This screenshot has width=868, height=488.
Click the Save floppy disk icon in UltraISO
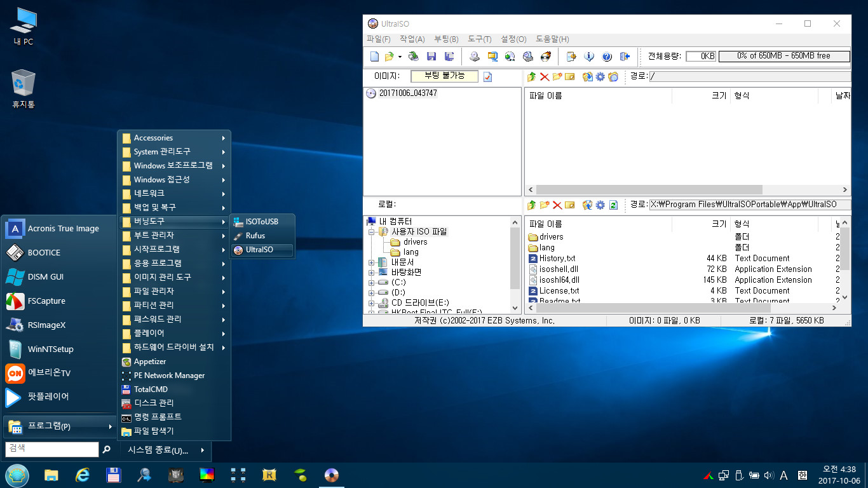coord(431,56)
